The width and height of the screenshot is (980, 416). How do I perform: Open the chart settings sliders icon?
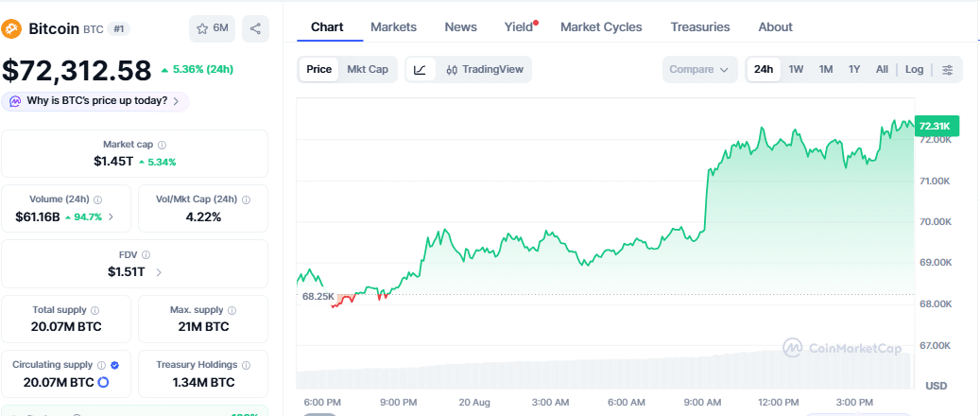[x=948, y=69]
